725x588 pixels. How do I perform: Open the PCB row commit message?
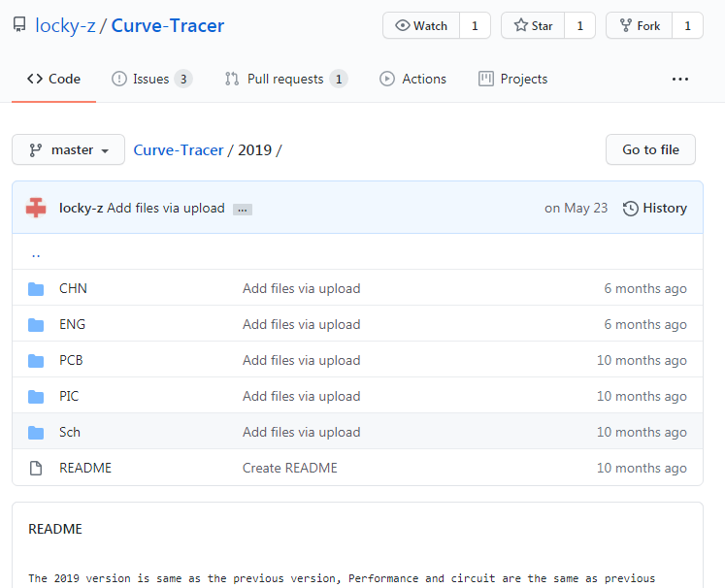(x=302, y=360)
